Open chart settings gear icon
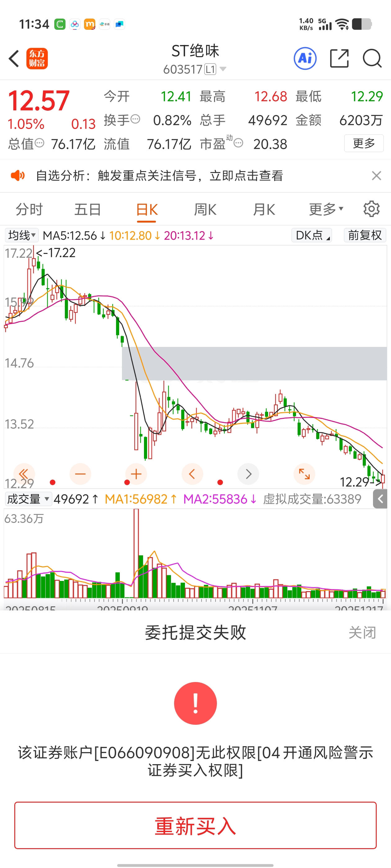This screenshot has width=391, height=868. (371, 209)
